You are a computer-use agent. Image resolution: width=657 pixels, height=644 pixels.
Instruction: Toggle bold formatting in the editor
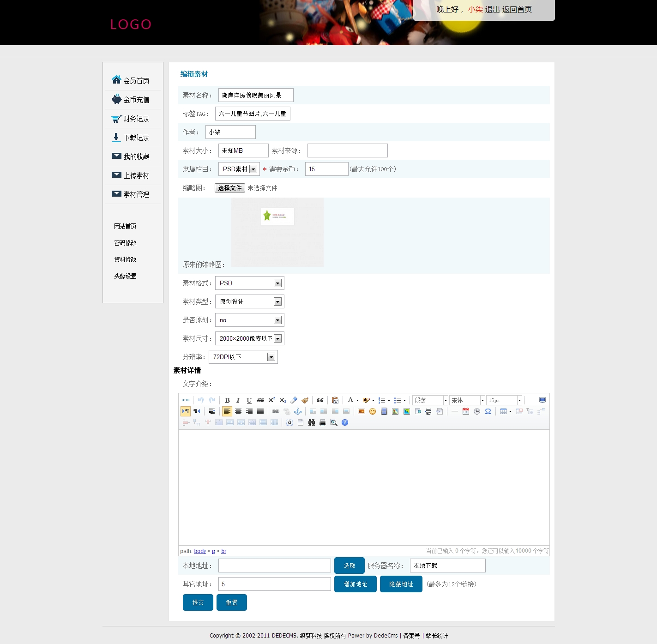(x=227, y=400)
